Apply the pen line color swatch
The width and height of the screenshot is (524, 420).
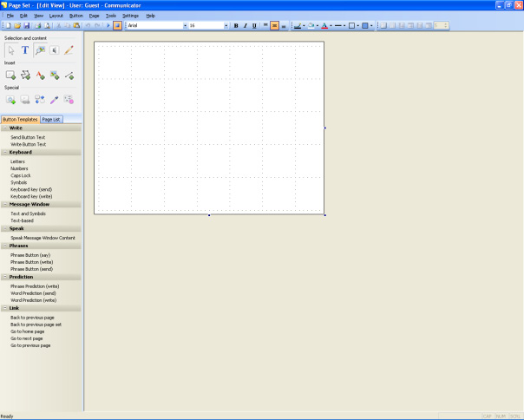(298, 25)
